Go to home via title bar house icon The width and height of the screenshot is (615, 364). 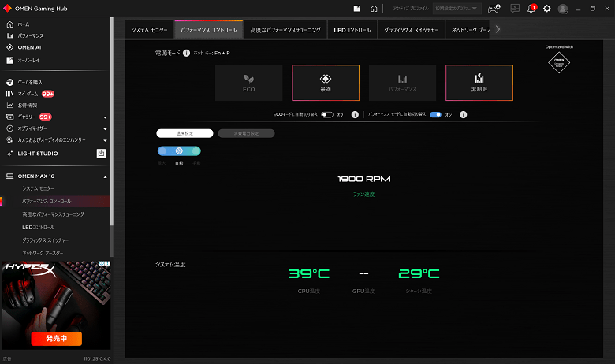[374, 8]
